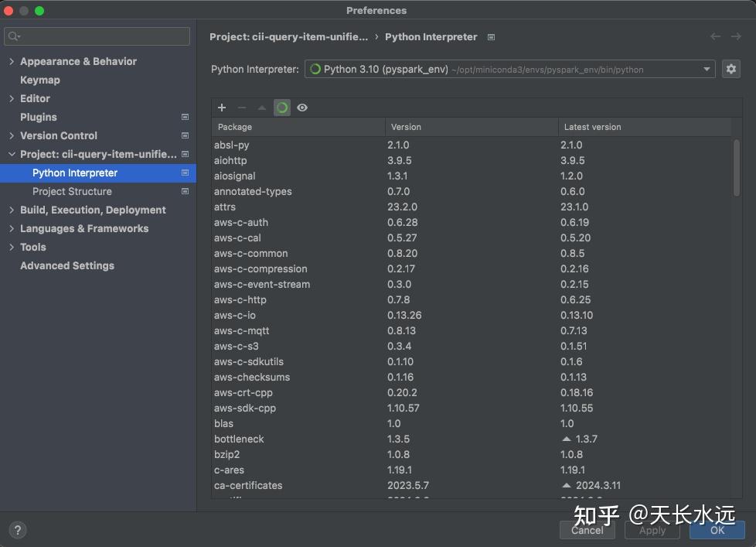Screen dimensions: 756x547
Task: Open help via the question mark icon
Action: click(x=17, y=530)
